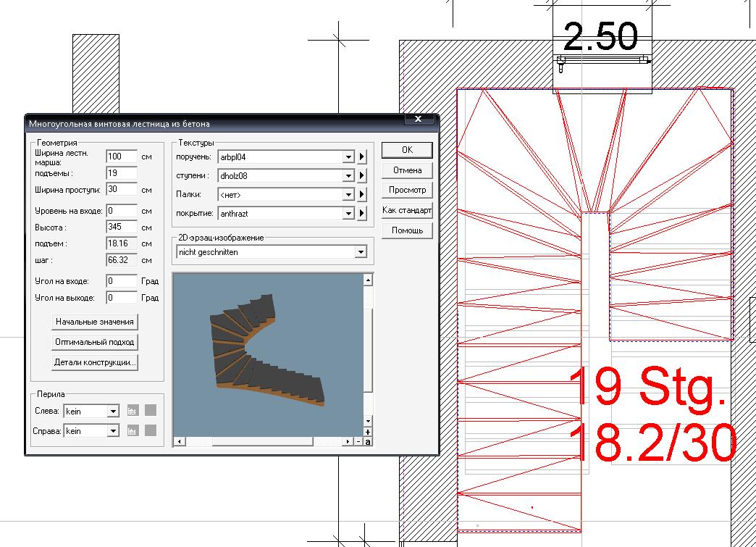Click the 'a' button under preview
This screenshot has height=547, width=756.
(x=368, y=441)
